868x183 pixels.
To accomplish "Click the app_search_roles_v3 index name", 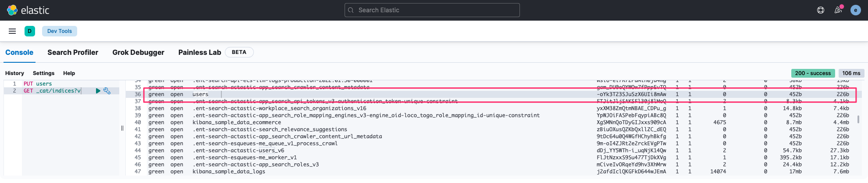I will tap(256, 165).
